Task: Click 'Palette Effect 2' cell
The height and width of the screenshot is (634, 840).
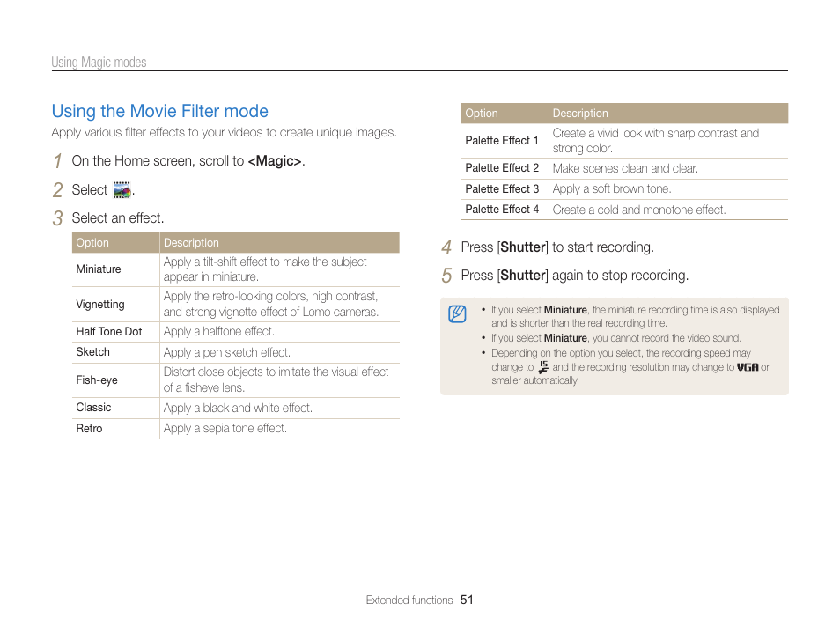Action: 505,168
